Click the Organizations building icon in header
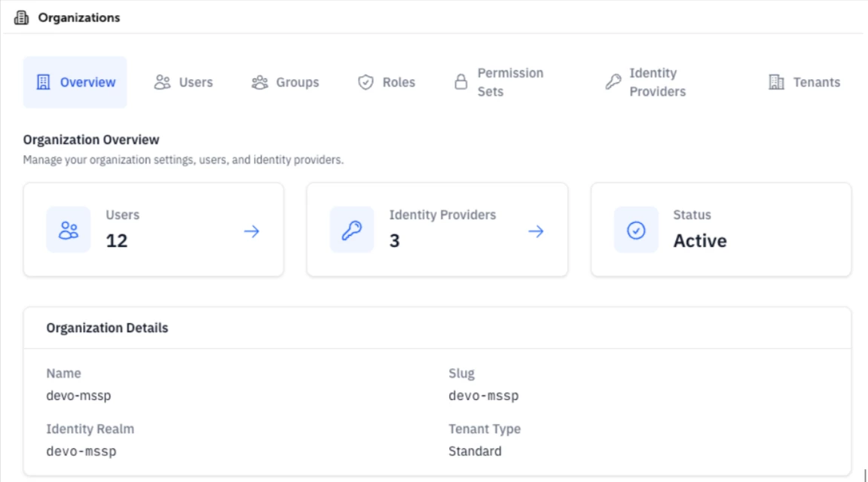Image resolution: width=868 pixels, height=482 pixels. click(22, 18)
